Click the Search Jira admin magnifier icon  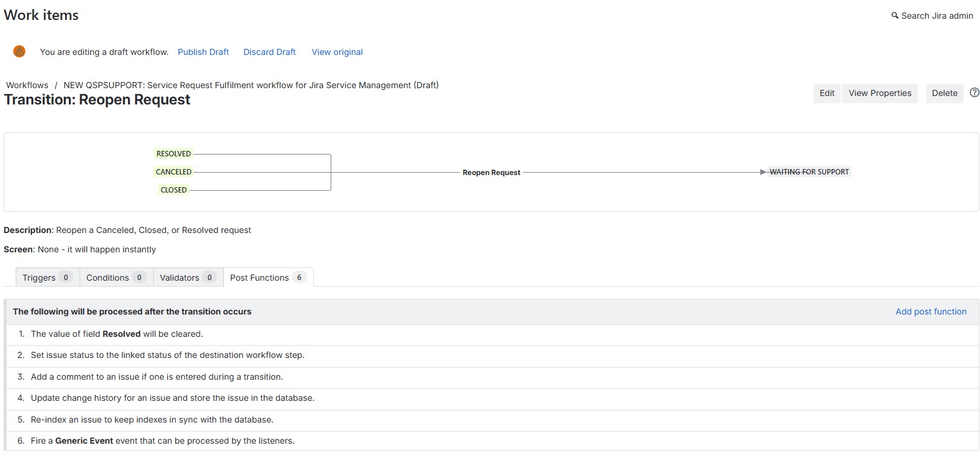895,16
